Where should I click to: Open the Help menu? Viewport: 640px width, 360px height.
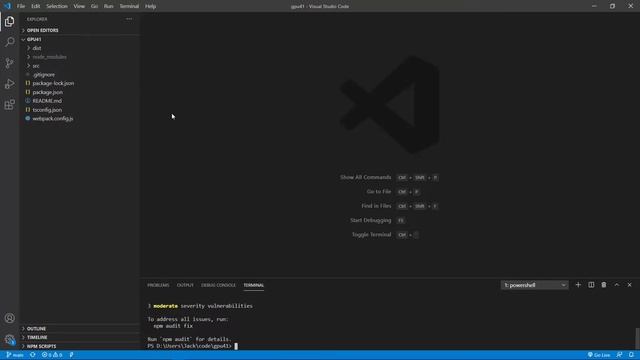point(151,6)
